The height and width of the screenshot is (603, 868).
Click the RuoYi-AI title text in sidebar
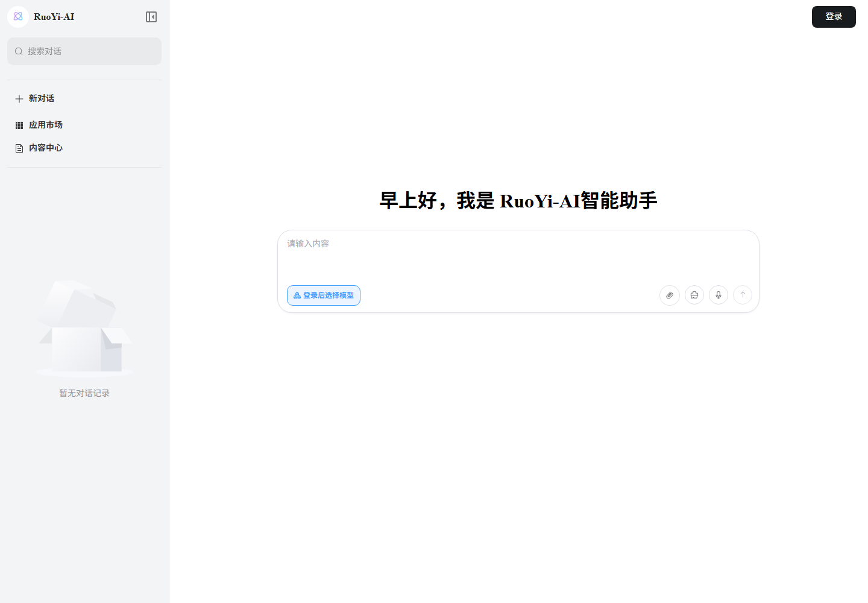click(54, 17)
